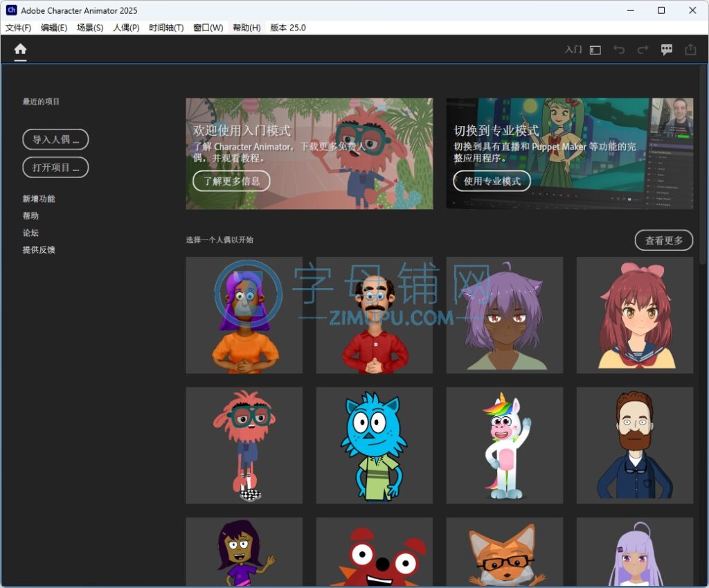The width and height of the screenshot is (709, 588).
Task: Pick the lavender-haired anime girl puppet
Action: pyautogui.click(x=635, y=552)
